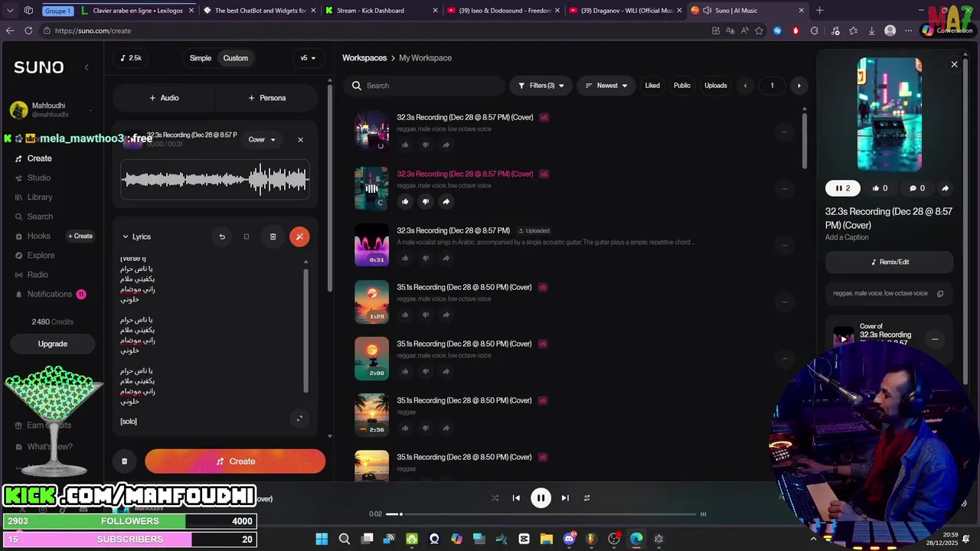Click the audio waveform preview
Viewport: 980px width, 551px height.
215,181
